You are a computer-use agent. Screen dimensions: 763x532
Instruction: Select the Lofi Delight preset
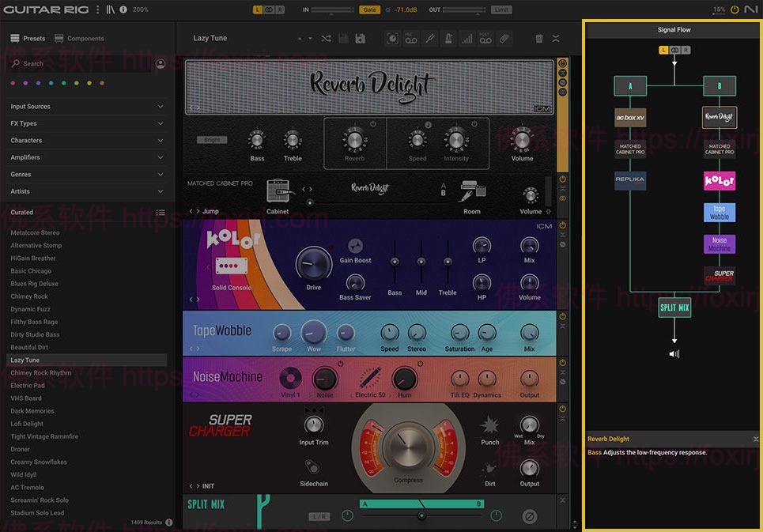28,424
